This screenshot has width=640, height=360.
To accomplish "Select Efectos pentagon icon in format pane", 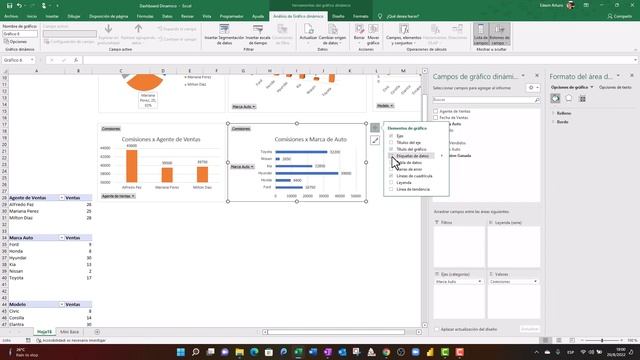I will pos(569,98).
